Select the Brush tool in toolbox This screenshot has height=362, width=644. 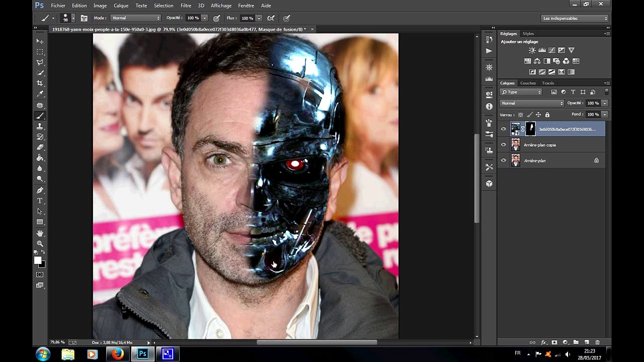(x=40, y=116)
